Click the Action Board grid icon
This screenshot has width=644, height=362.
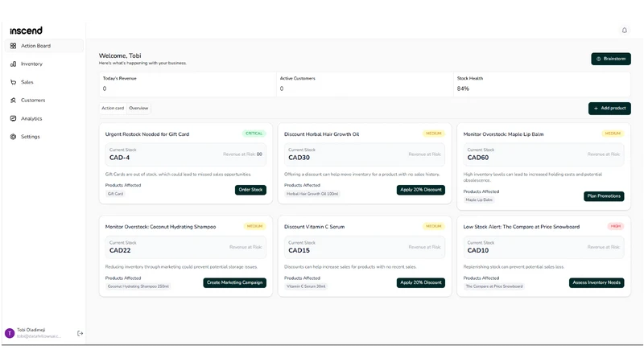(13, 46)
